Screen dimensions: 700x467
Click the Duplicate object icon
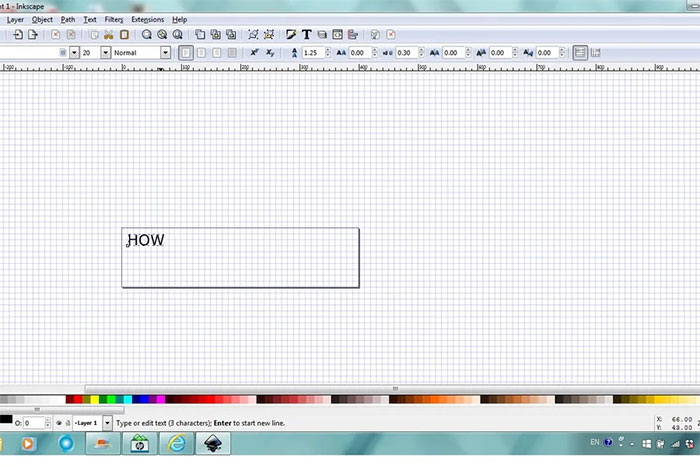(200, 34)
